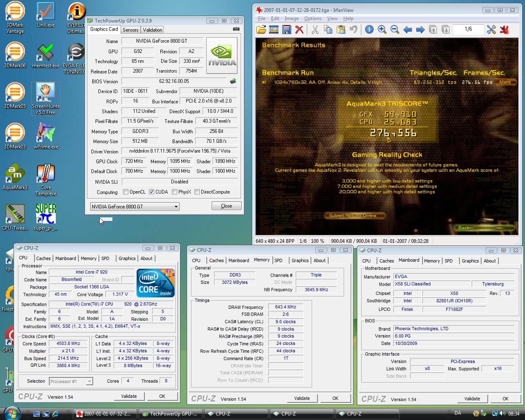Open the memtest.exe desktop icon
525x420 pixels.
pyautogui.click(x=46, y=55)
